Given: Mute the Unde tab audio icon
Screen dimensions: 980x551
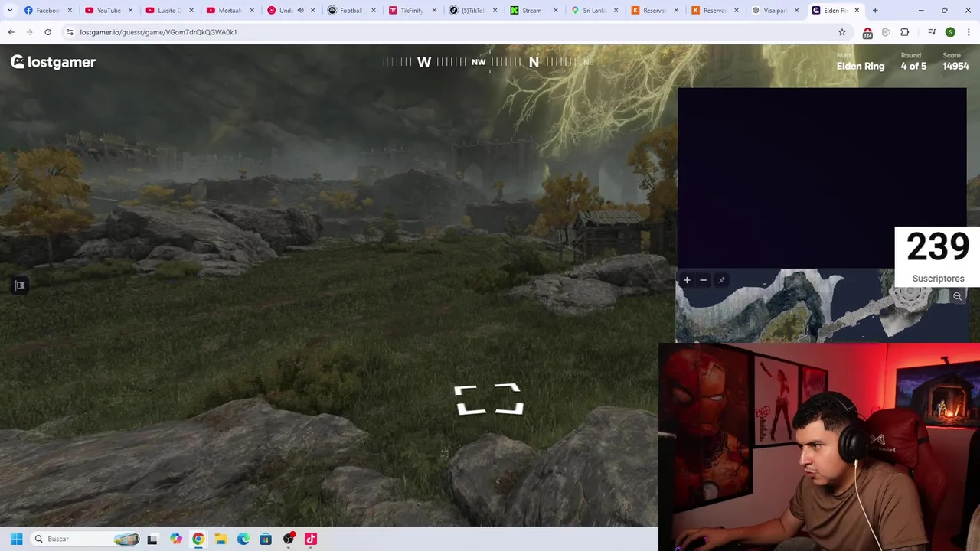Looking at the screenshot, I should 300,10.
